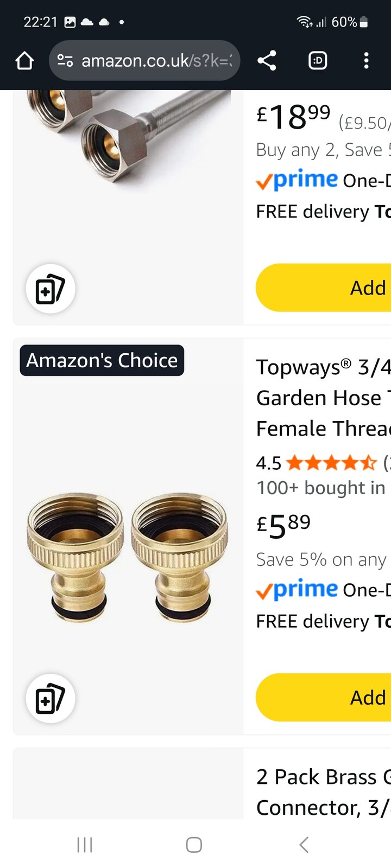Tap the browser home icon
The width and height of the screenshot is (391, 868).
24,61
